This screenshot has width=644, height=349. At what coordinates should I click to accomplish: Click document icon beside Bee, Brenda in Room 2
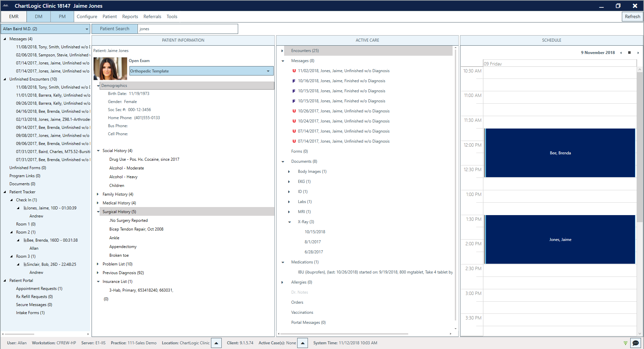coord(25,240)
